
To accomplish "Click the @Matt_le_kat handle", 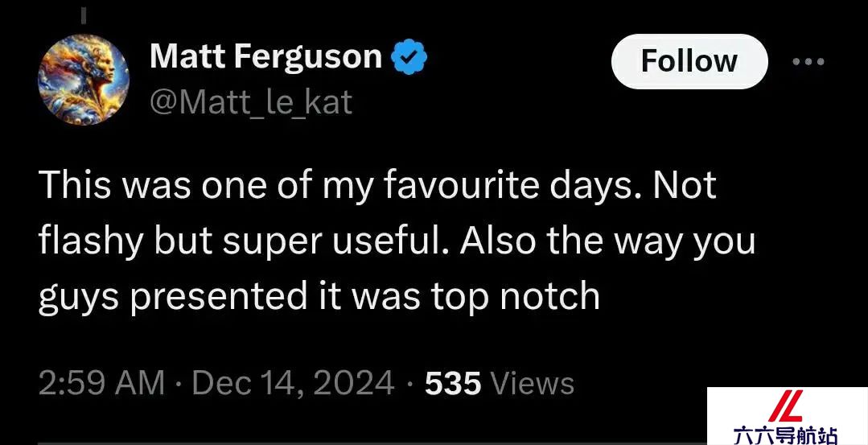I will click(x=251, y=102).
